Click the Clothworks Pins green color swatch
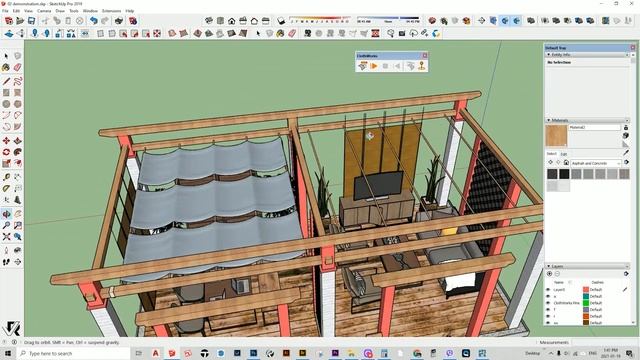 click(x=586, y=303)
